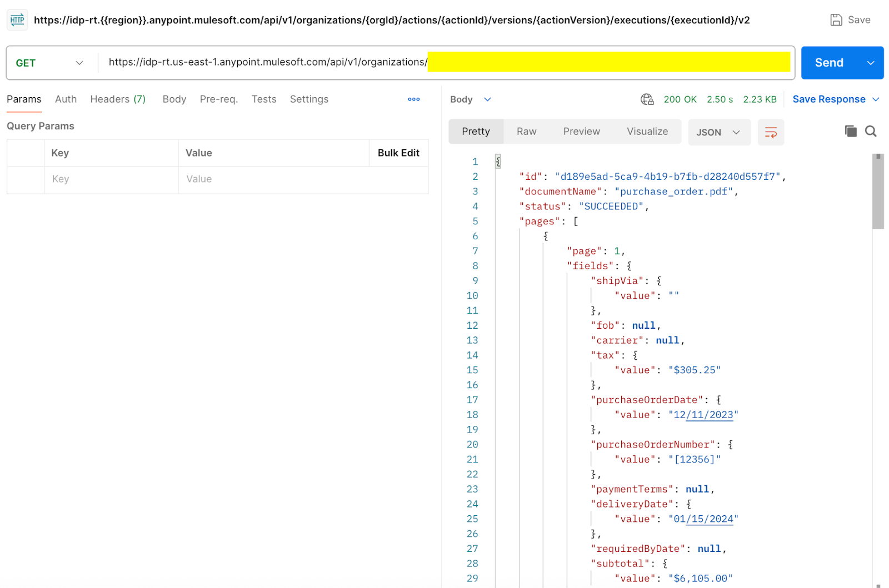The height and width of the screenshot is (588, 889).
Task: Switch to Visualize response view
Action: click(647, 131)
